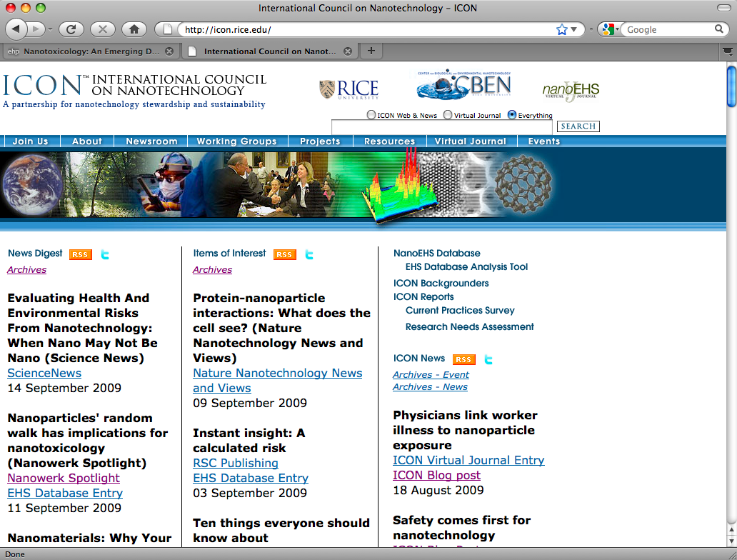Open the search engine selector dropdown
This screenshot has width=737, height=560.
click(x=610, y=29)
